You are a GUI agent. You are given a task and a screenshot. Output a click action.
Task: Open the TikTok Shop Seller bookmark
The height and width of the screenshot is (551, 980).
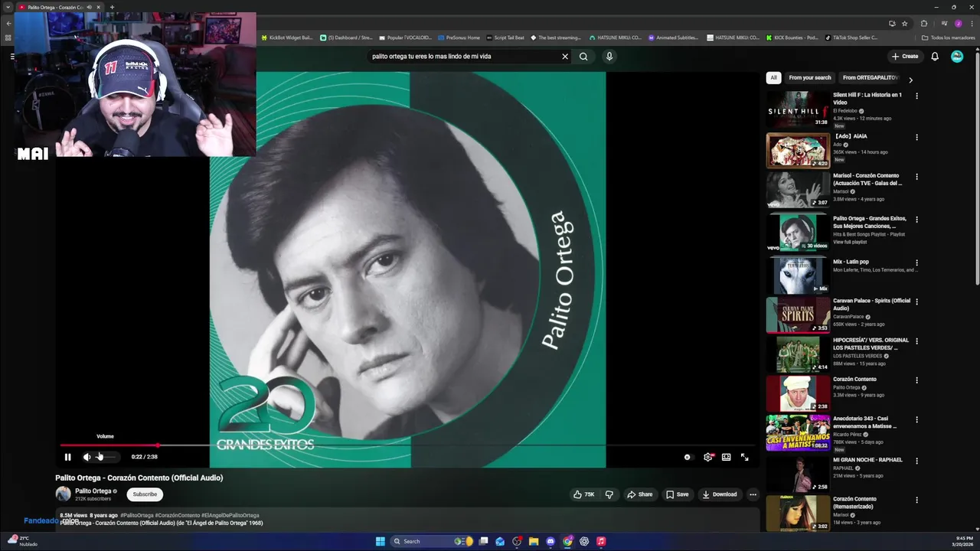(851, 37)
